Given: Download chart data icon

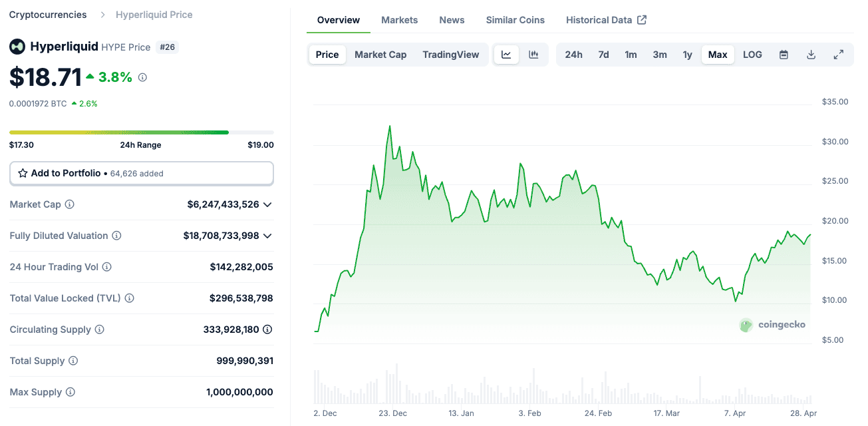Looking at the screenshot, I should pyautogui.click(x=811, y=55).
